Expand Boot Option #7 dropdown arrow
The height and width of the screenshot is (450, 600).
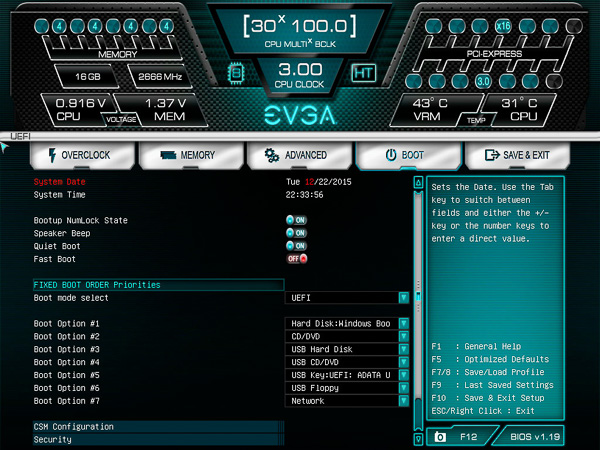(x=404, y=401)
